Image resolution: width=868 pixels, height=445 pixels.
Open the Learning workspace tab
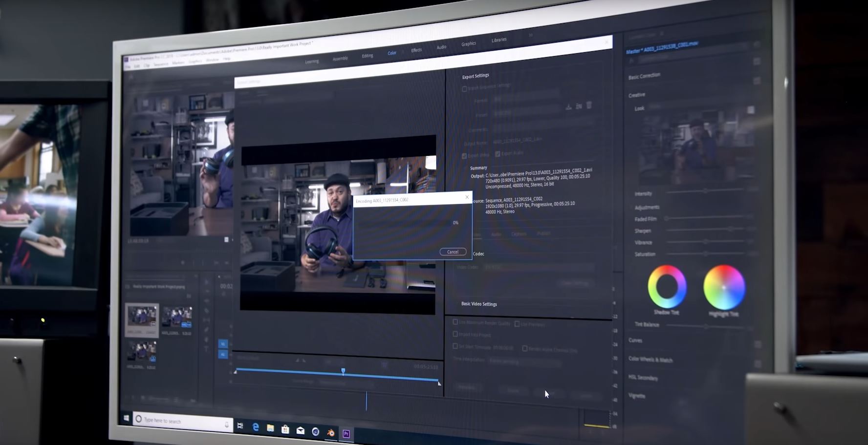click(312, 62)
